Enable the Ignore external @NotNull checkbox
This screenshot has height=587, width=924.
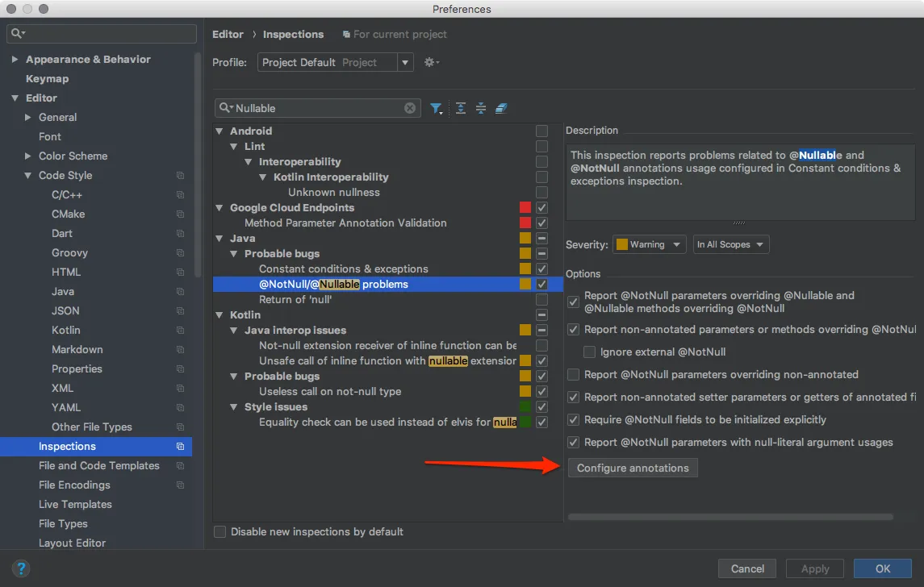point(588,352)
